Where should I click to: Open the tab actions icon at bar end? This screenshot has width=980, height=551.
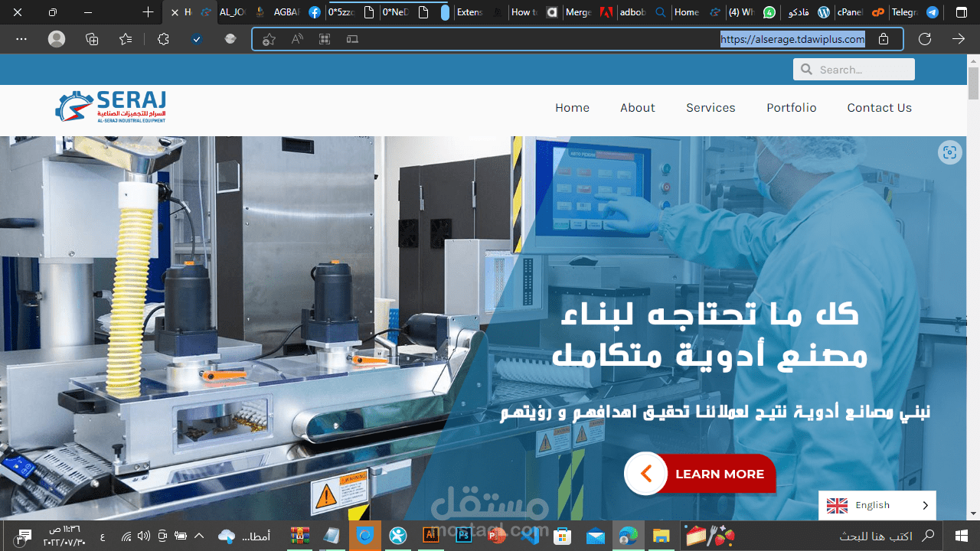pos(962,12)
